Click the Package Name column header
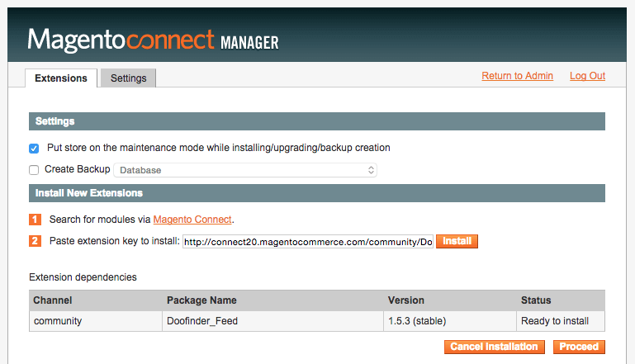635x364 pixels. pyautogui.click(x=201, y=300)
